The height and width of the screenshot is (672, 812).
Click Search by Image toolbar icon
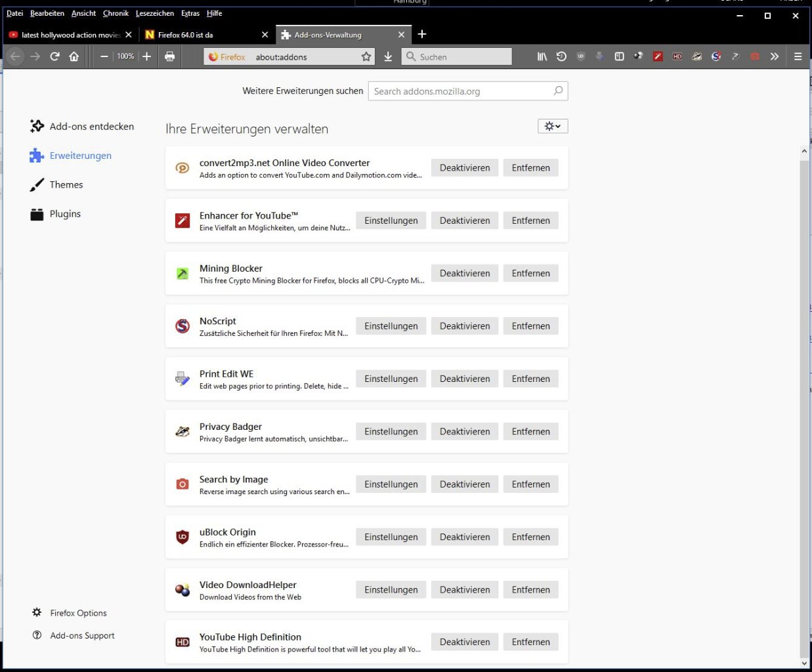pyautogui.click(x=755, y=56)
